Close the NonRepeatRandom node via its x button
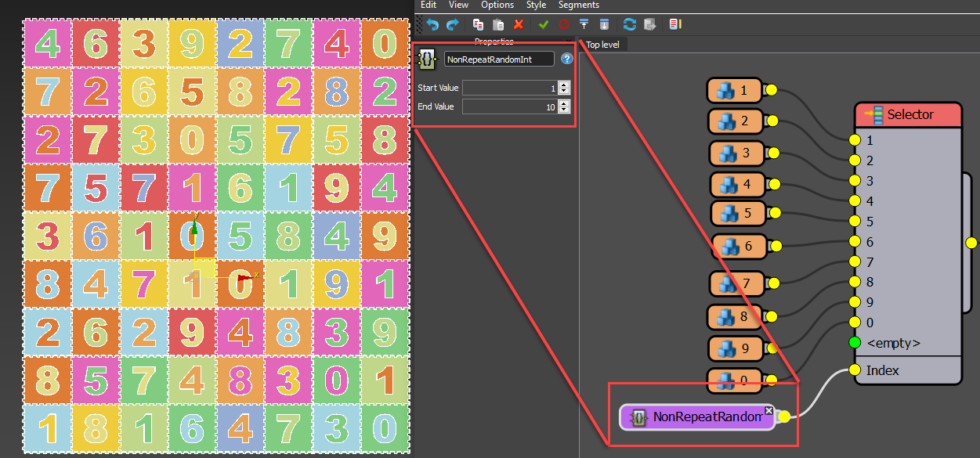 point(768,410)
